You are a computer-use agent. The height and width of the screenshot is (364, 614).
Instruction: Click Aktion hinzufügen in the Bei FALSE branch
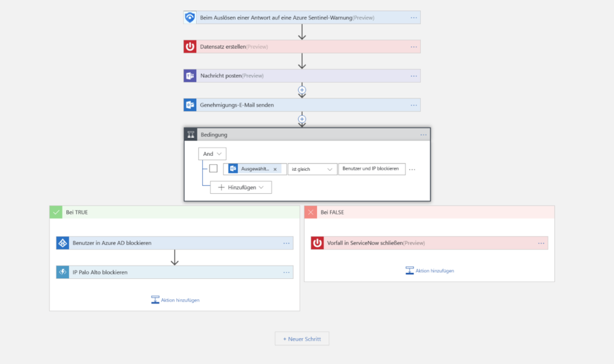click(x=429, y=270)
